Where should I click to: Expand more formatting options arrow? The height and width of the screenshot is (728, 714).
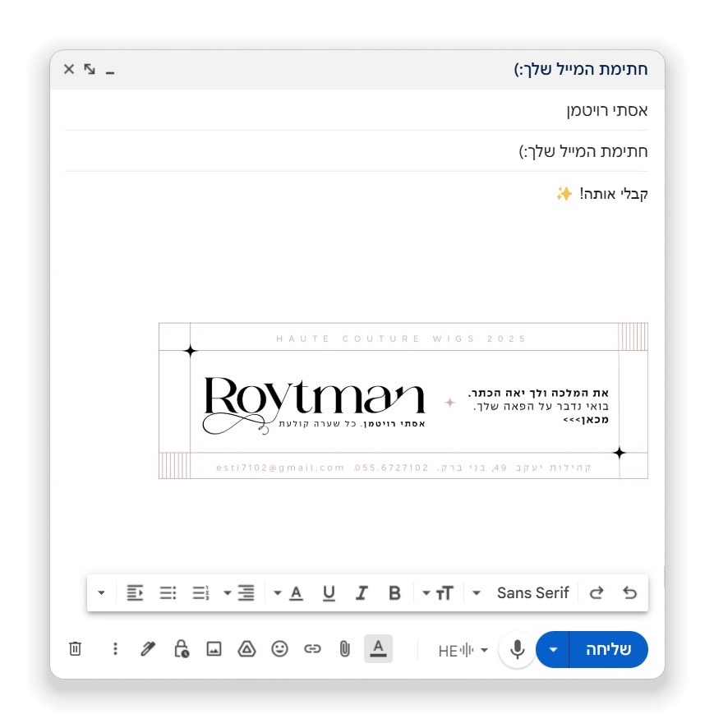click(101, 593)
